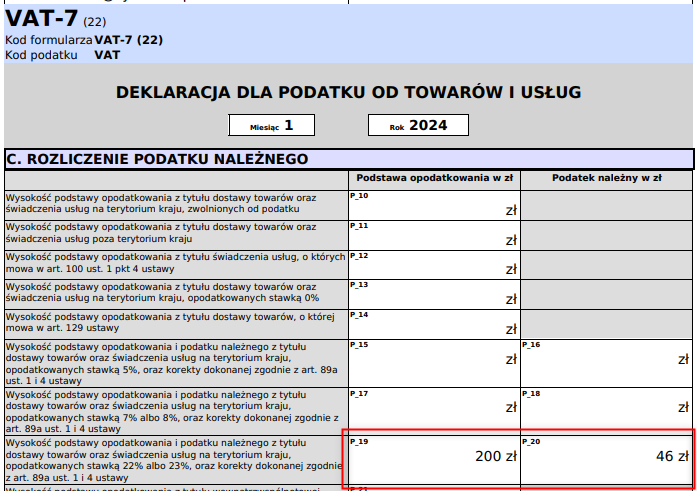
Task: Select the P_17 taxable base field
Action: tap(434, 411)
